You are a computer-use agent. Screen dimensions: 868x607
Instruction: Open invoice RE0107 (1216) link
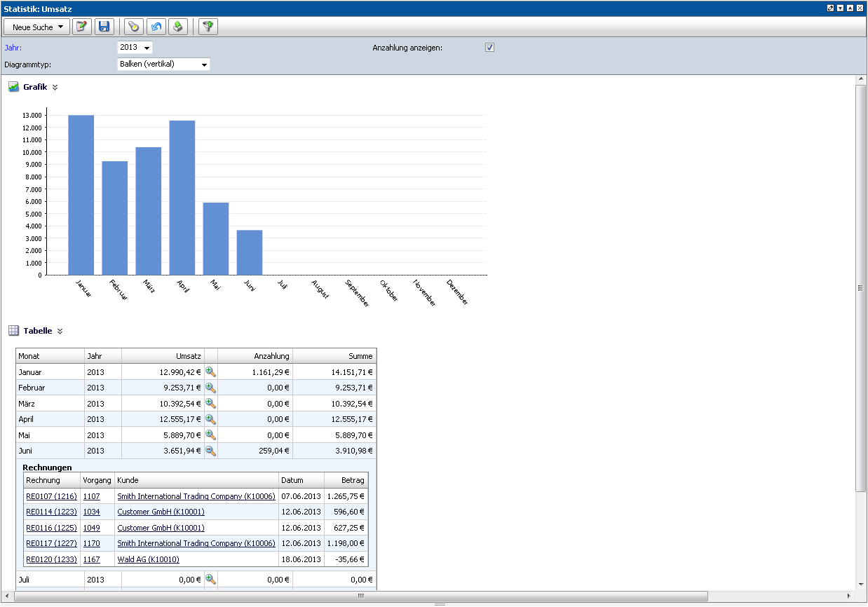click(x=50, y=496)
